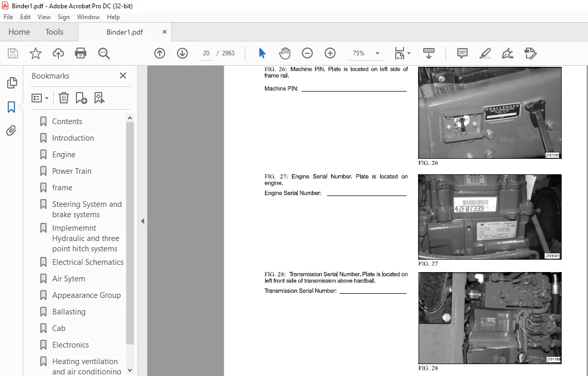Switch to the Tools tab
The width and height of the screenshot is (588, 376).
pyautogui.click(x=54, y=32)
